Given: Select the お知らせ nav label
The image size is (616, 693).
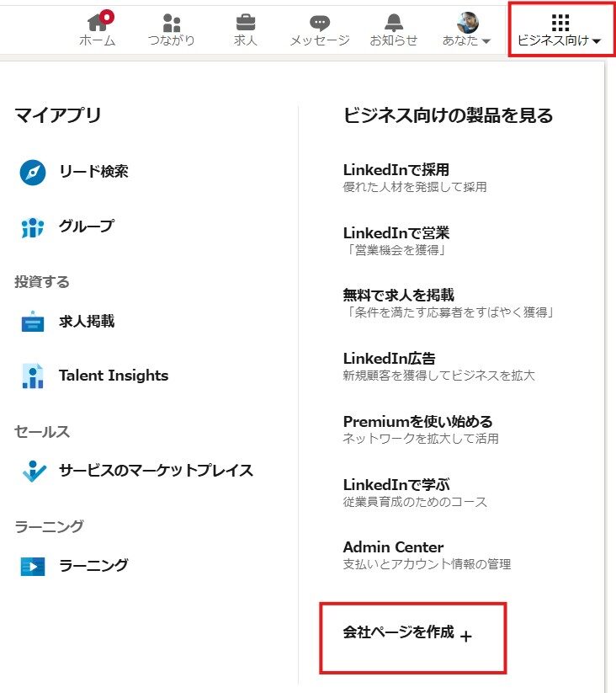Looking at the screenshot, I should [394, 40].
